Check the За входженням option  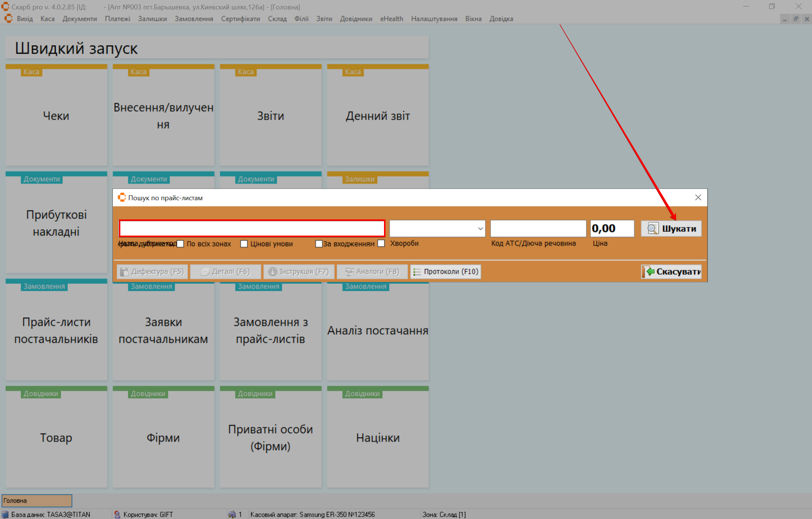pos(319,244)
